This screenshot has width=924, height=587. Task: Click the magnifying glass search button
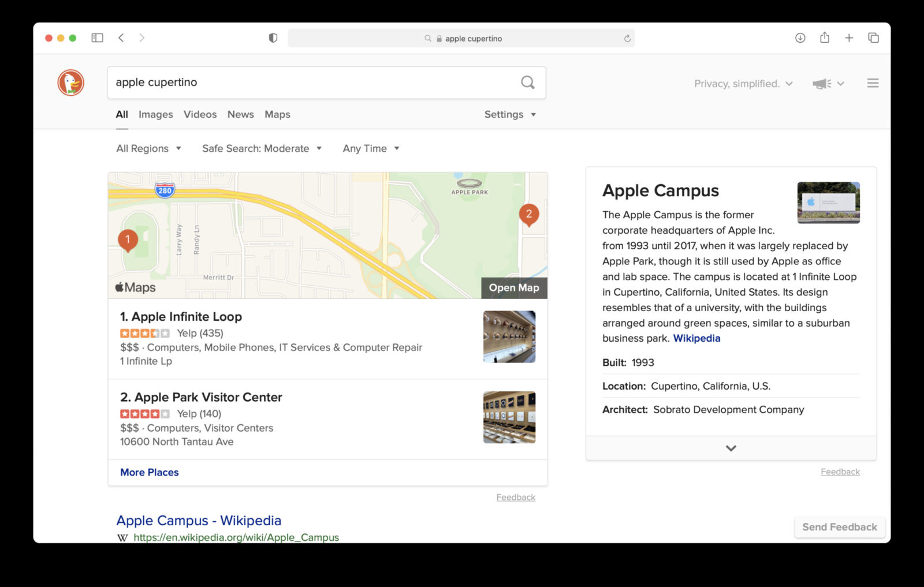coord(527,83)
